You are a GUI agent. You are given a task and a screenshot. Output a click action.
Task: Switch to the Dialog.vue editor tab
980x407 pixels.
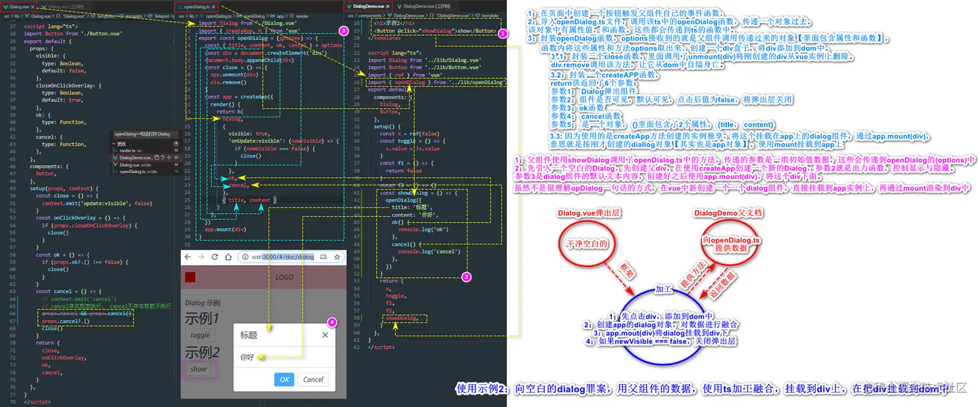(18, 6)
